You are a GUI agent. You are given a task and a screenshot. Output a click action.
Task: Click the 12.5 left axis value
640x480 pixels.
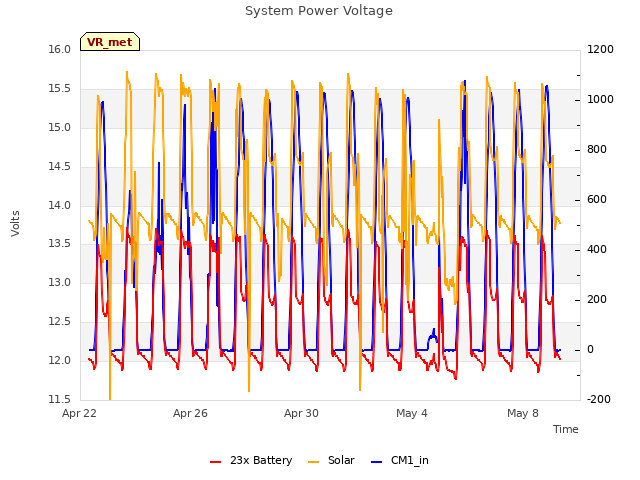[60, 322]
